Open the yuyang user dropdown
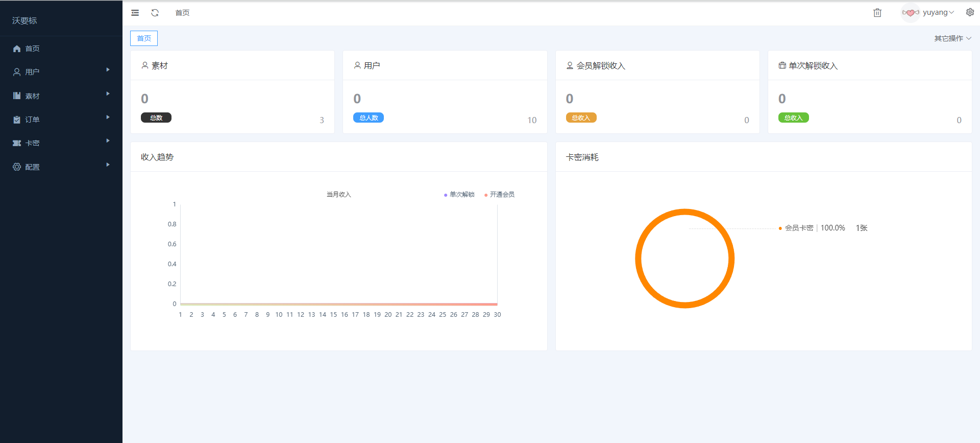This screenshot has height=443, width=980. 939,12
